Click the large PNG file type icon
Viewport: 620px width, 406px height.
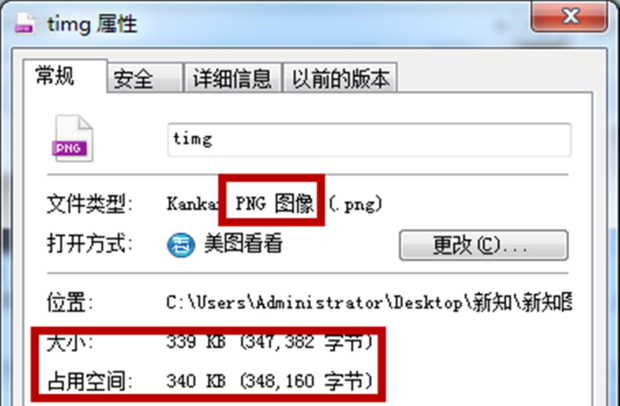[x=73, y=138]
